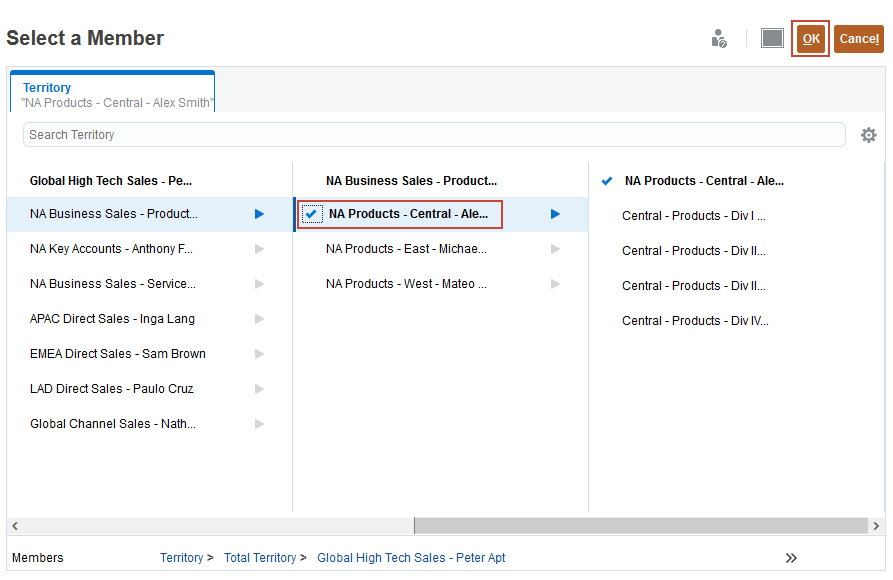Click the member properties icon with question mark

pos(719,39)
